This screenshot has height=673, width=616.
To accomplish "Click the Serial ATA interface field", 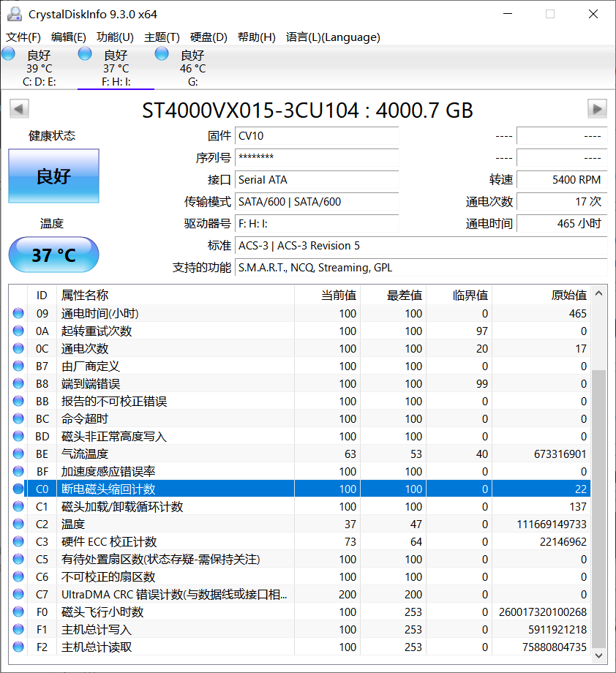I will [317, 180].
